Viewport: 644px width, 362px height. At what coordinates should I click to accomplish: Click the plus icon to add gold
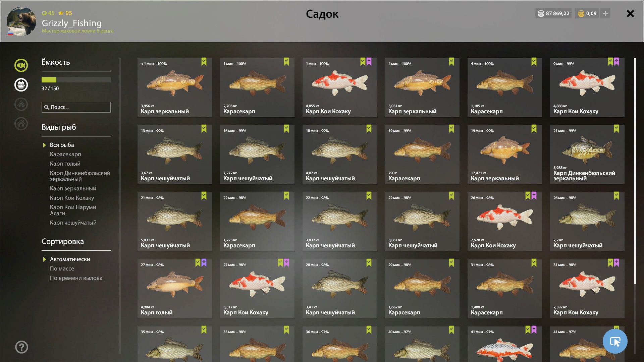click(605, 13)
